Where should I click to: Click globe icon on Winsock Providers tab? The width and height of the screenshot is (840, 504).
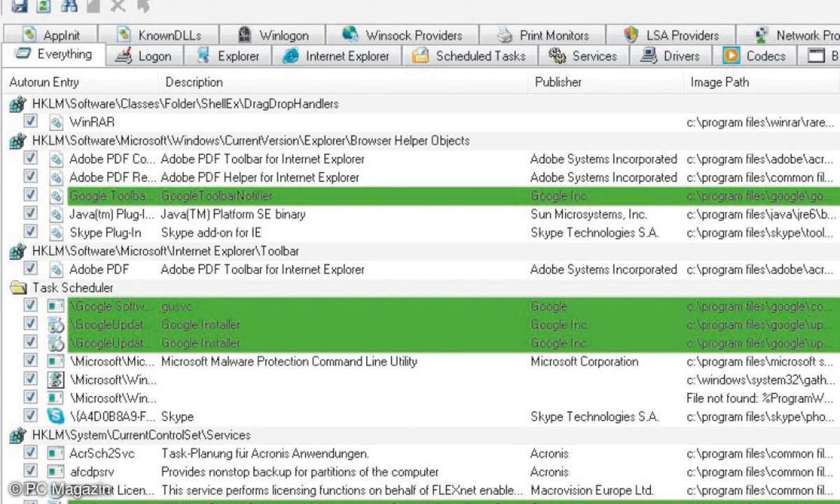351,34
